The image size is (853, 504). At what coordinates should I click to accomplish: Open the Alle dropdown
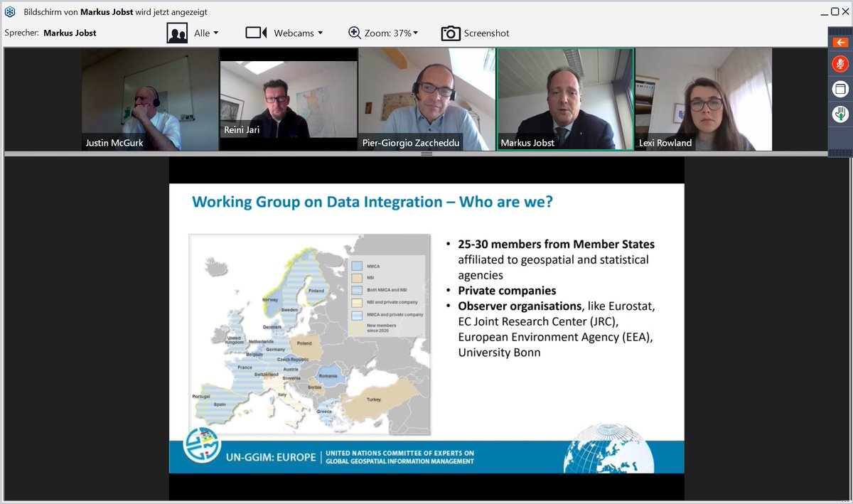pos(206,33)
